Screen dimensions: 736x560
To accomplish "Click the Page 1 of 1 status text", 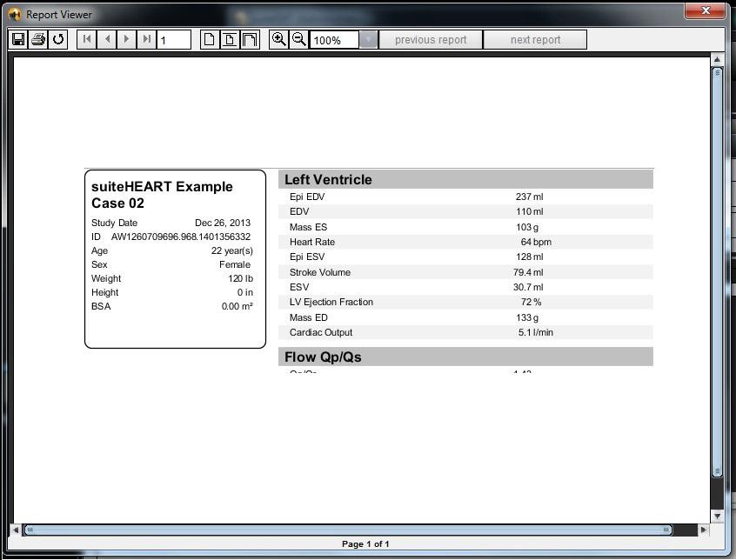I will pos(365,544).
